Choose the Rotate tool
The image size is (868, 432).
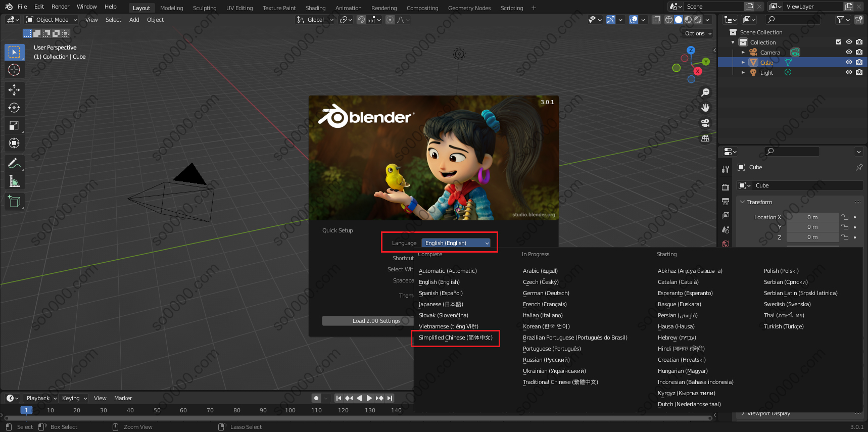pos(14,108)
